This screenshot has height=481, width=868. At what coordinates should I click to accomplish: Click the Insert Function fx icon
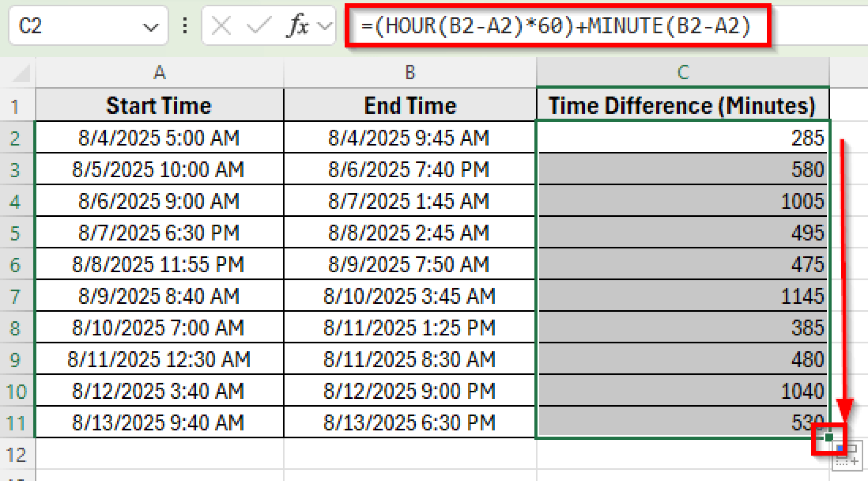(x=298, y=26)
